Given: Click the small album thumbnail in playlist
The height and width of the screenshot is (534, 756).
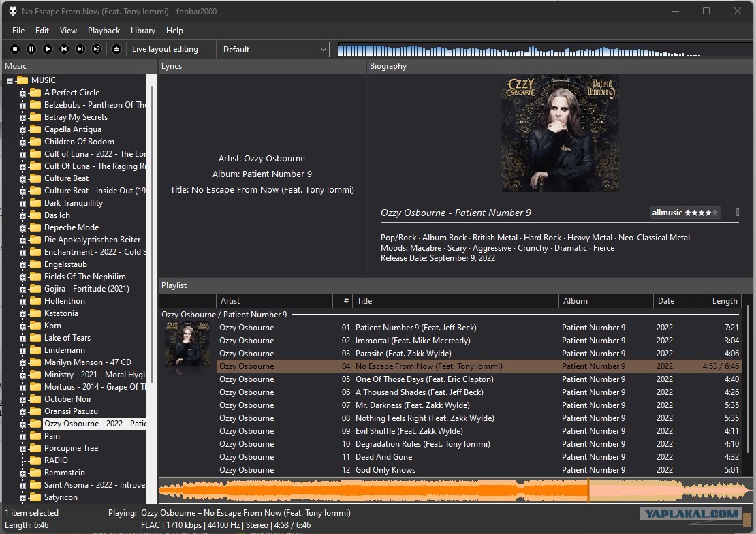Looking at the screenshot, I should [187, 345].
